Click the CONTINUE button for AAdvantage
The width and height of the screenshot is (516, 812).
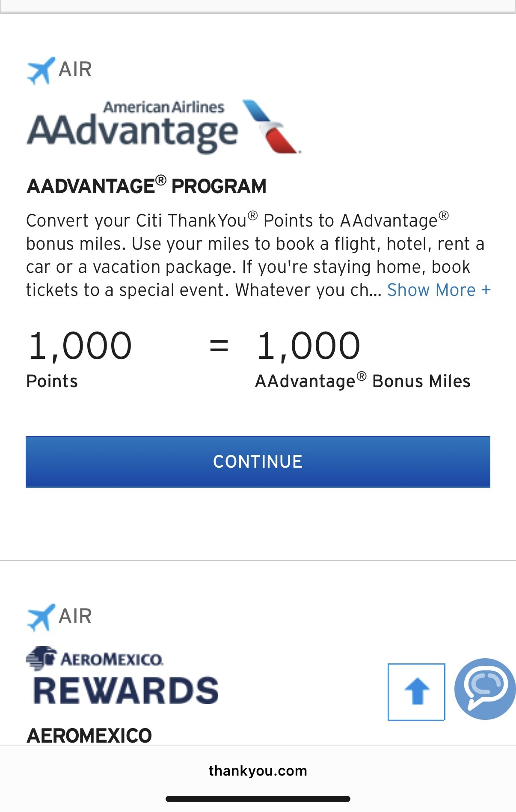point(258,462)
